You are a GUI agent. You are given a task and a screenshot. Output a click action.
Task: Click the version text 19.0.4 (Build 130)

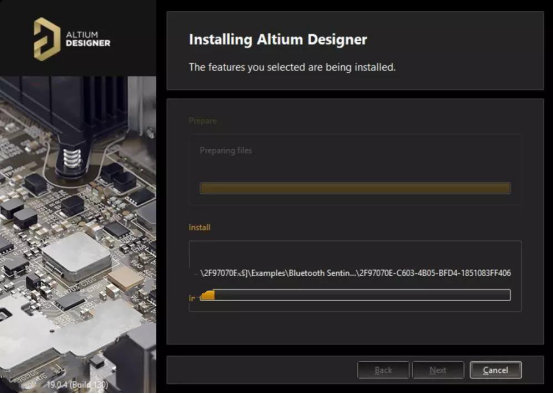(x=78, y=384)
